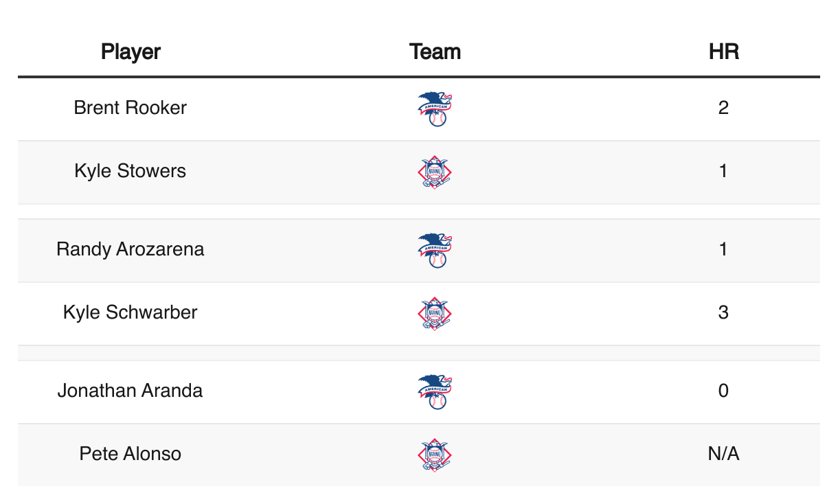Click National League logo beside Pete Alonso
This screenshot has height=504, width=838.
(x=435, y=455)
